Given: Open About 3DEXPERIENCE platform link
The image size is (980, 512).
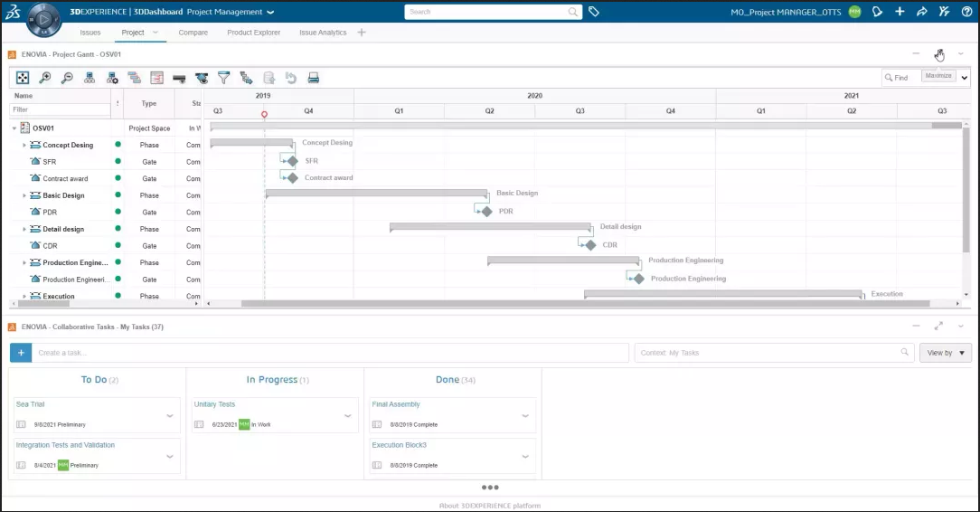Looking at the screenshot, I should (490, 506).
